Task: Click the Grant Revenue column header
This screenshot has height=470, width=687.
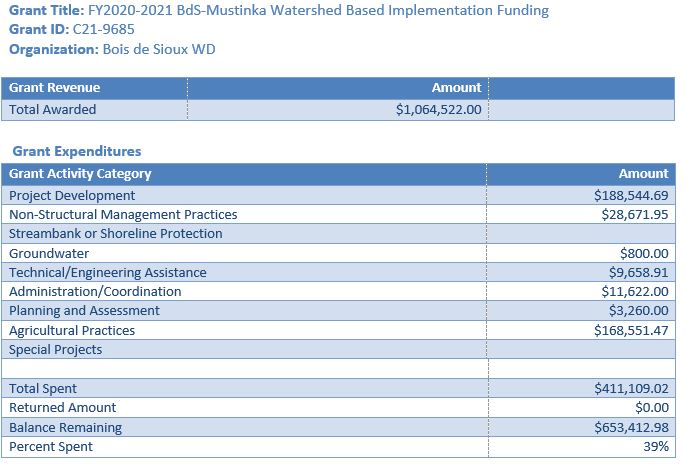Action: tap(55, 88)
